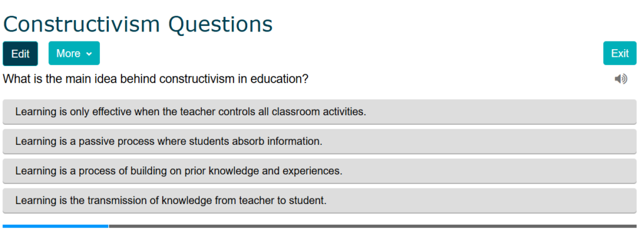644x240 pixels.
Task: Choose the last answer option in list
Action: click(x=319, y=200)
